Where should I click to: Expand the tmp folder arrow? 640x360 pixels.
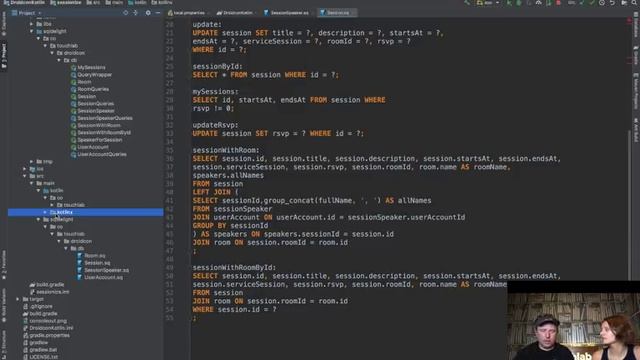[x=31, y=162]
